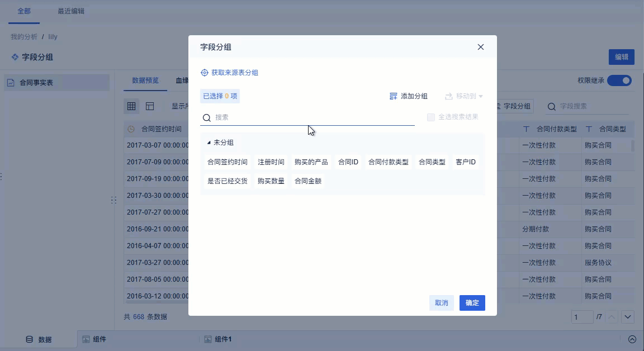
Task: Open 获取来源表分组 link
Action: [235, 73]
